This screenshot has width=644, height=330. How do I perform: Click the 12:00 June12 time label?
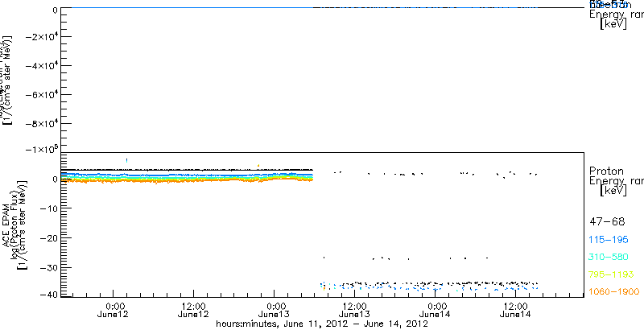click(193, 310)
